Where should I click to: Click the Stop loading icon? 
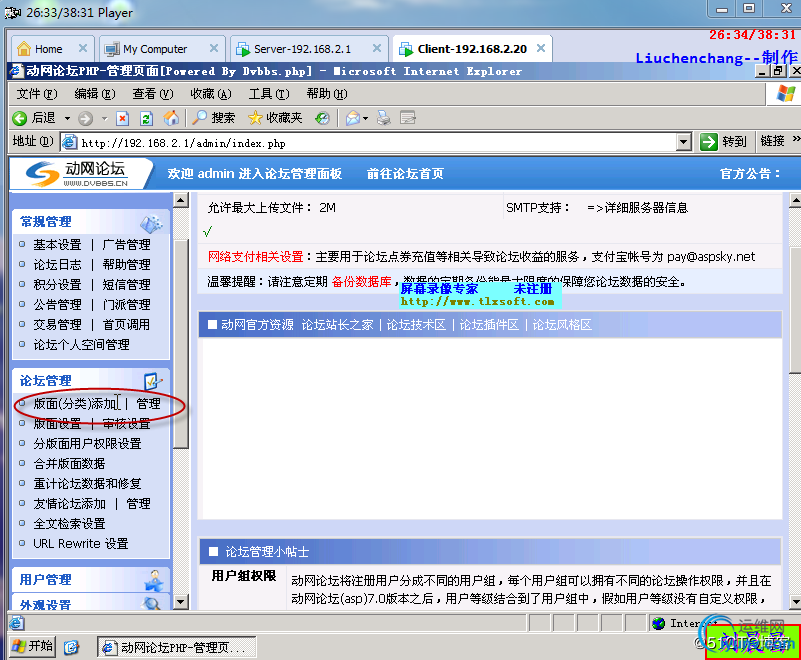point(122,119)
